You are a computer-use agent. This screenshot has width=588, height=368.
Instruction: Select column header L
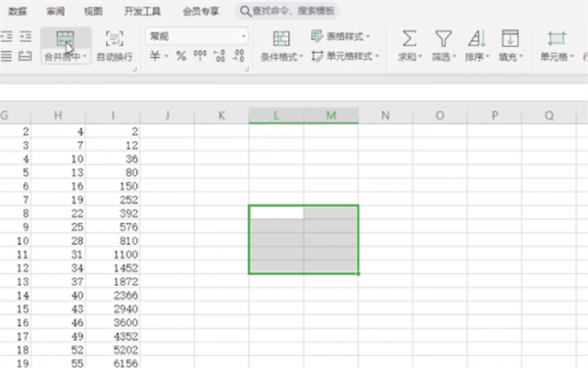tap(276, 115)
